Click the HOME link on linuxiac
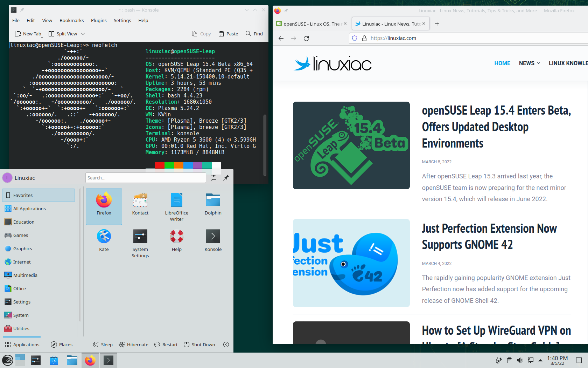The width and height of the screenshot is (588, 368). 502,63
